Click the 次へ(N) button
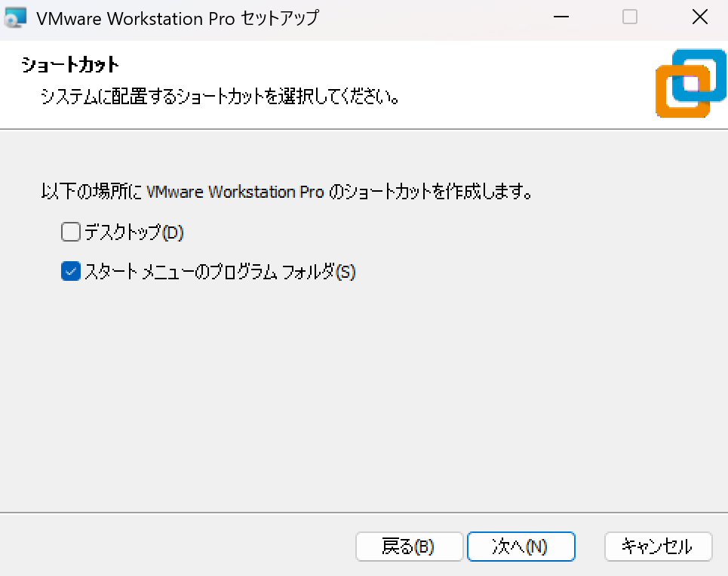 coord(521,547)
